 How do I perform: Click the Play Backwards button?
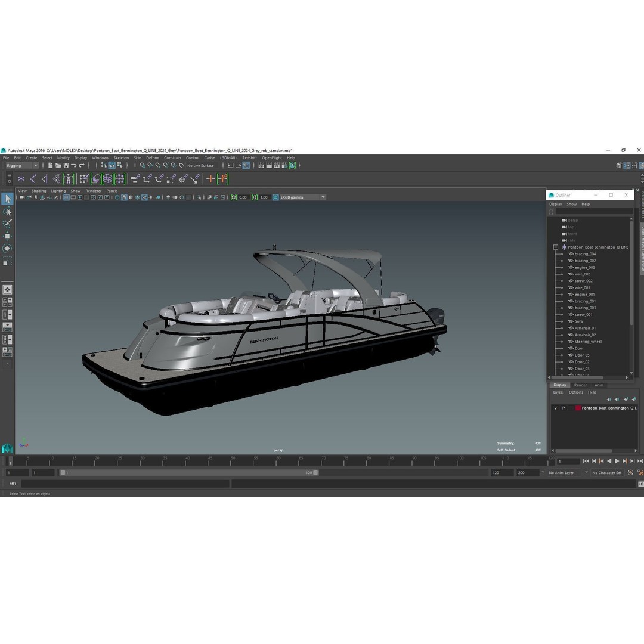coord(609,461)
